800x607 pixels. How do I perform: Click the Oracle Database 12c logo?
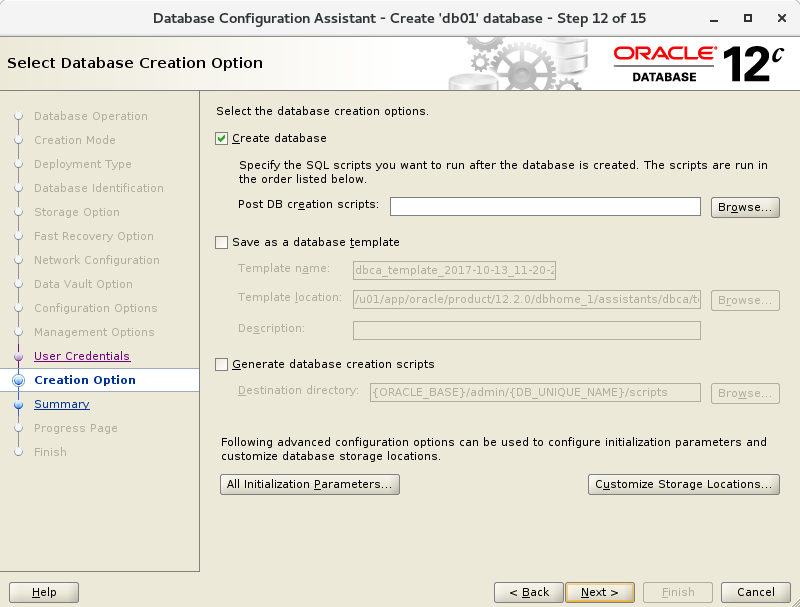point(698,64)
